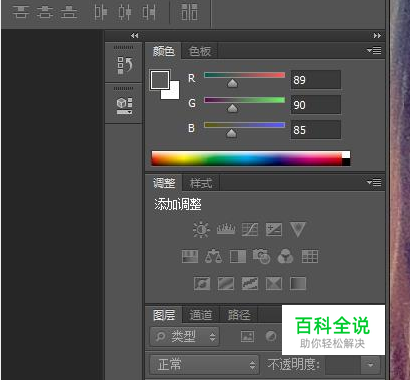Viewport: 410px width, 380px height.
Task: Toggle the pixel layer filter
Action: click(247, 337)
